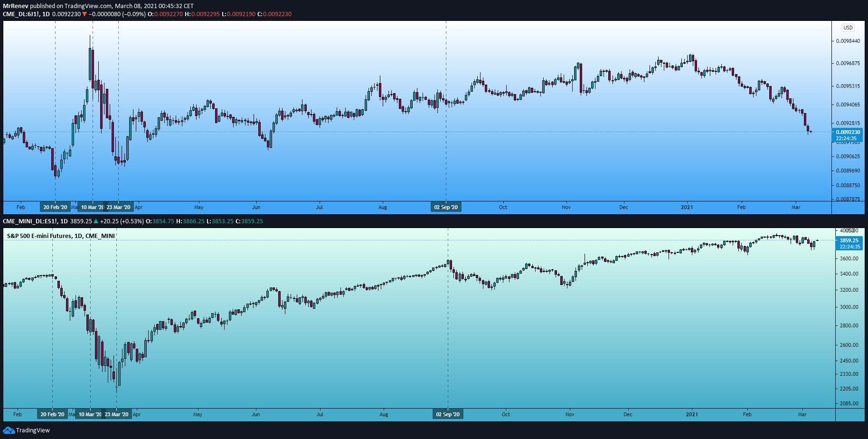Click the 3859.25 current price label
Image resolution: width=868 pixels, height=439 pixels.
[x=849, y=241]
